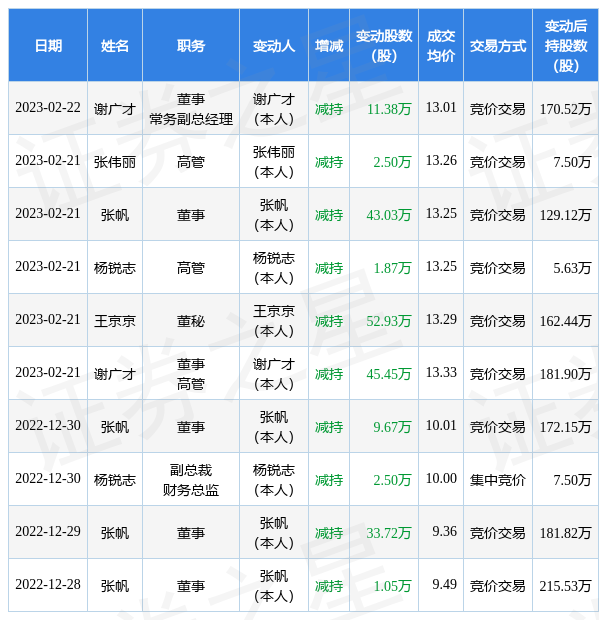Click the 2022-12-28 date cell
Screen dimensions: 599x620
pos(48,584)
